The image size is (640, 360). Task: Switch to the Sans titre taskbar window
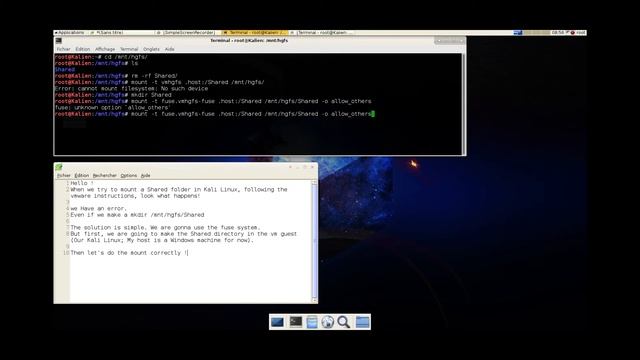click(x=121, y=33)
